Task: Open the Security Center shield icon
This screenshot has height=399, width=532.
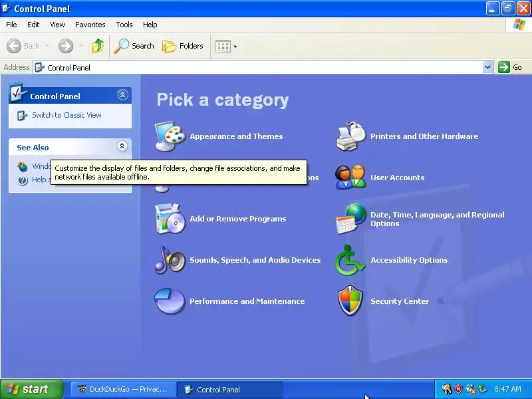Action: 350,301
